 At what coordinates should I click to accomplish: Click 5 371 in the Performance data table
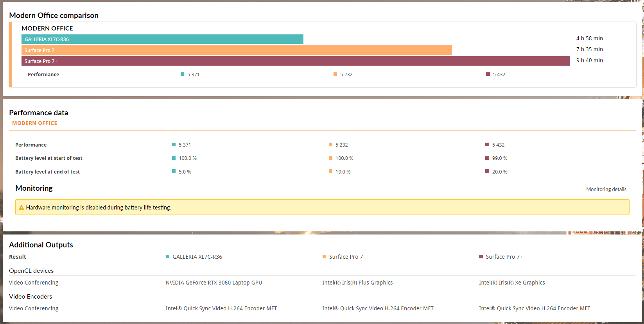pos(185,145)
